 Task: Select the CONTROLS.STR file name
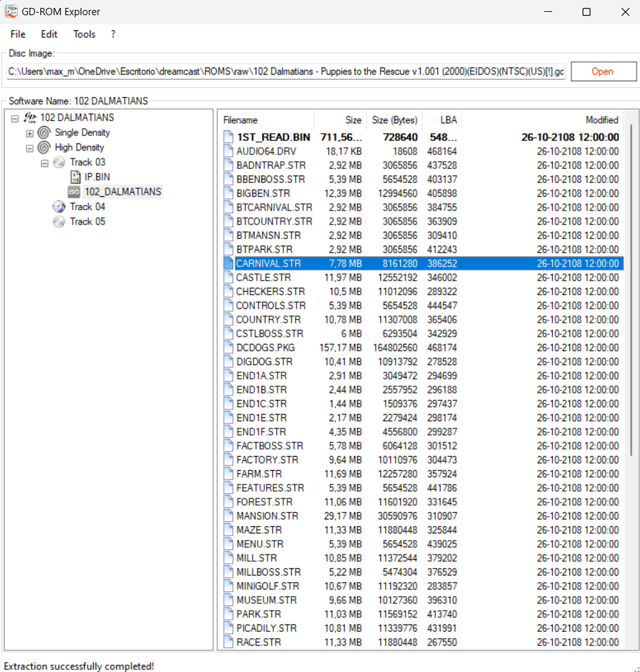click(271, 306)
